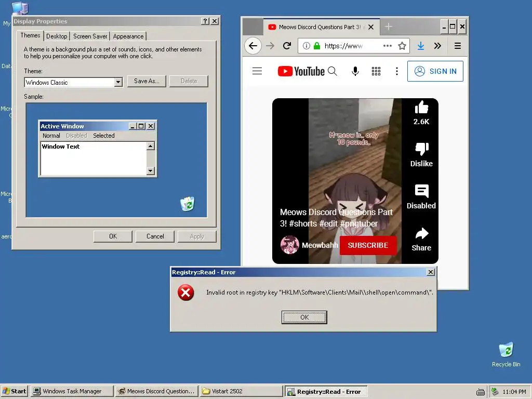Open the browser hamburger menu
532x399 pixels.
point(457,46)
